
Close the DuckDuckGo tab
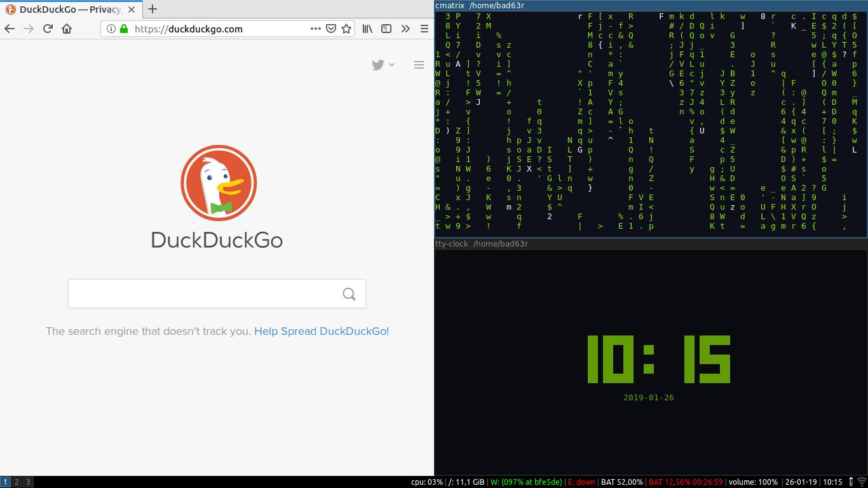pyautogui.click(x=132, y=10)
